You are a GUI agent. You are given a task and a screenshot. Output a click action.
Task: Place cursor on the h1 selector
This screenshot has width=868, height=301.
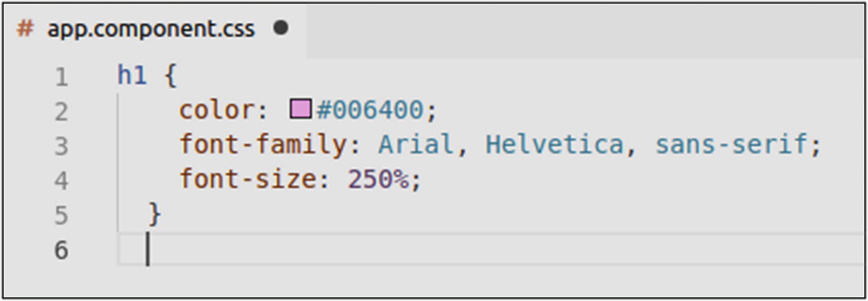[x=132, y=76]
